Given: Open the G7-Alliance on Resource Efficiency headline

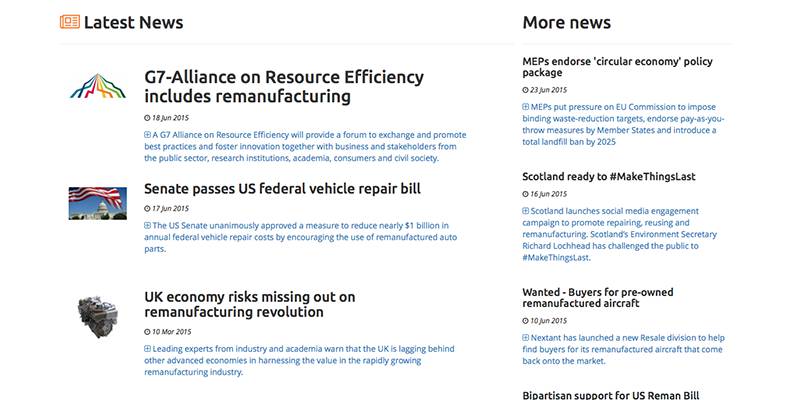Looking at the screenshot, I should [x=284, y=86].
